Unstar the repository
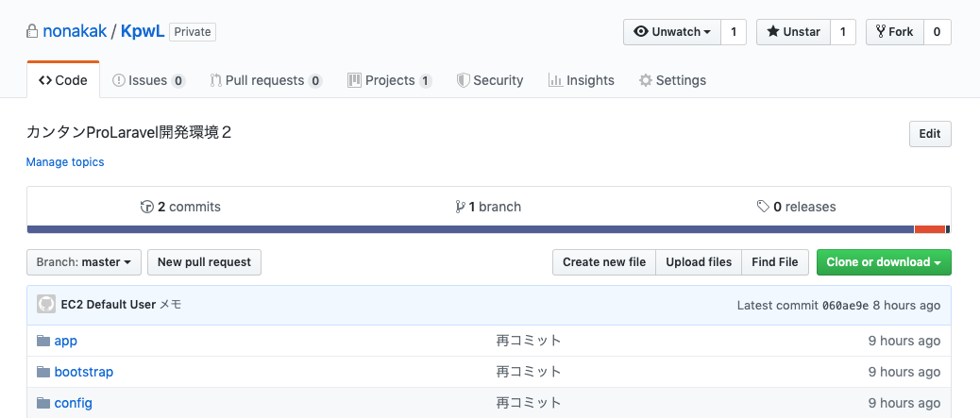This screenshot has height=418, width=980. [793, 32]
